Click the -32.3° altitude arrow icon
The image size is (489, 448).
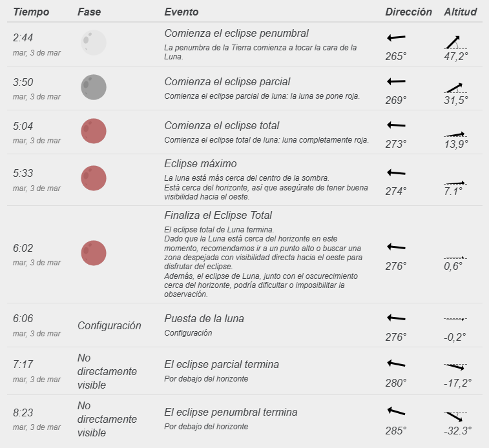455,415
